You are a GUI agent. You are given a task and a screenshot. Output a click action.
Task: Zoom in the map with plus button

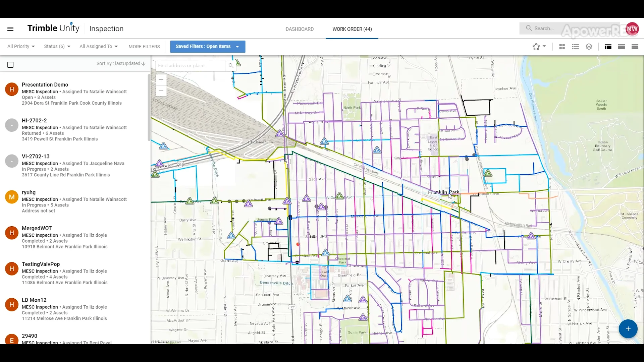(x=161, y=80)
